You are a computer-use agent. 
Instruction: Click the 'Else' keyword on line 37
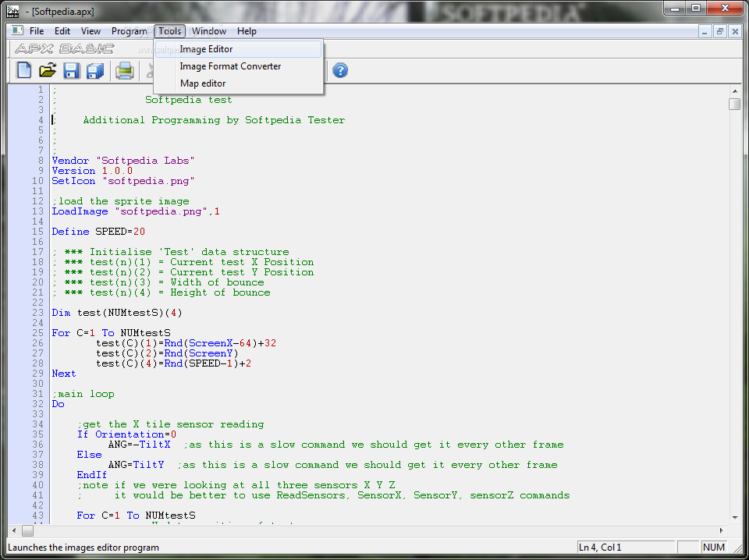point(89,455)
